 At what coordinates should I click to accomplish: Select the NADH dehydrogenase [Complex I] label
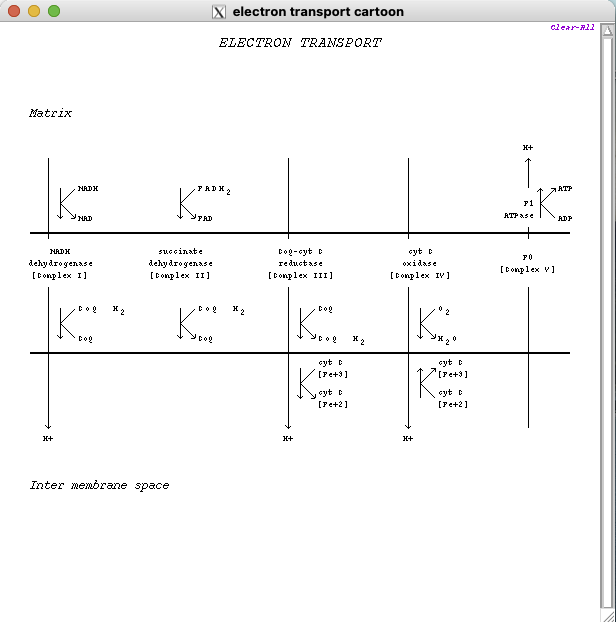coord(60,263)
